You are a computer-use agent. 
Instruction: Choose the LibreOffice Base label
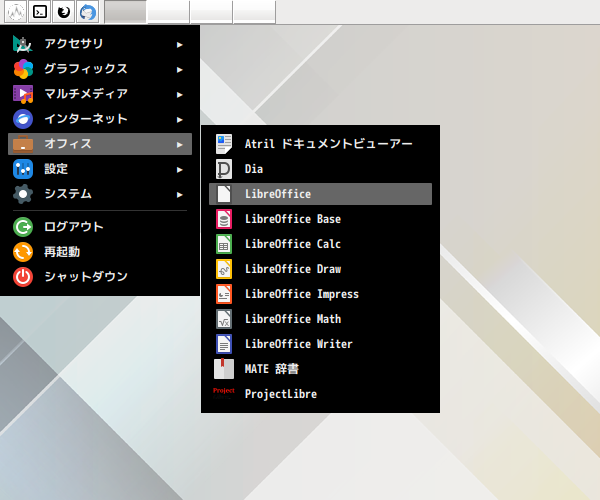(293, 219)
